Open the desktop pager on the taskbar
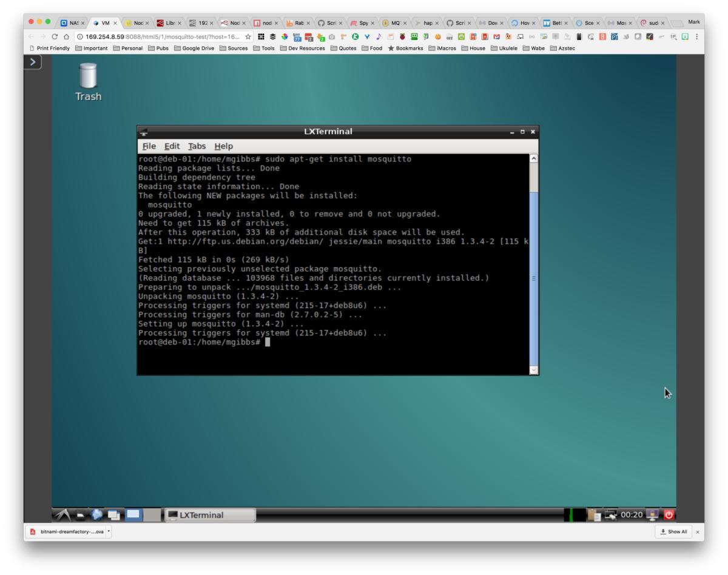Screen dimensions: 728x575 click(135, 514)
